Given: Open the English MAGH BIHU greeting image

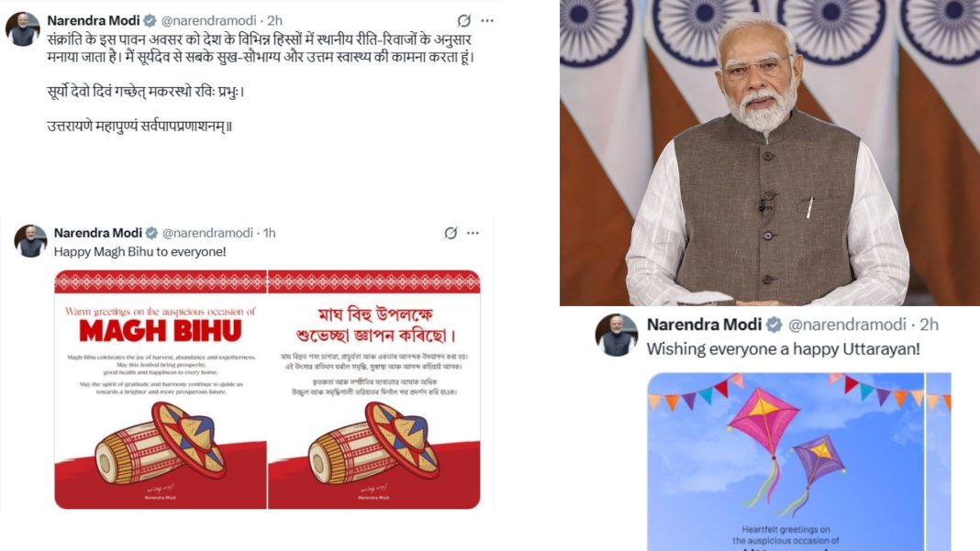Looking at the screenshot, I should tap(161, 390).
